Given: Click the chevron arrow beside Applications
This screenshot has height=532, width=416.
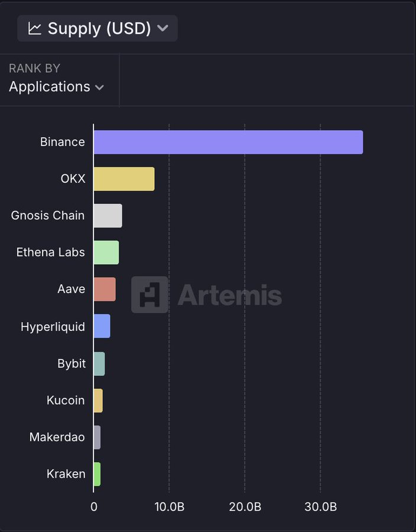Looking at the screenshot, I should coord(99,87).
